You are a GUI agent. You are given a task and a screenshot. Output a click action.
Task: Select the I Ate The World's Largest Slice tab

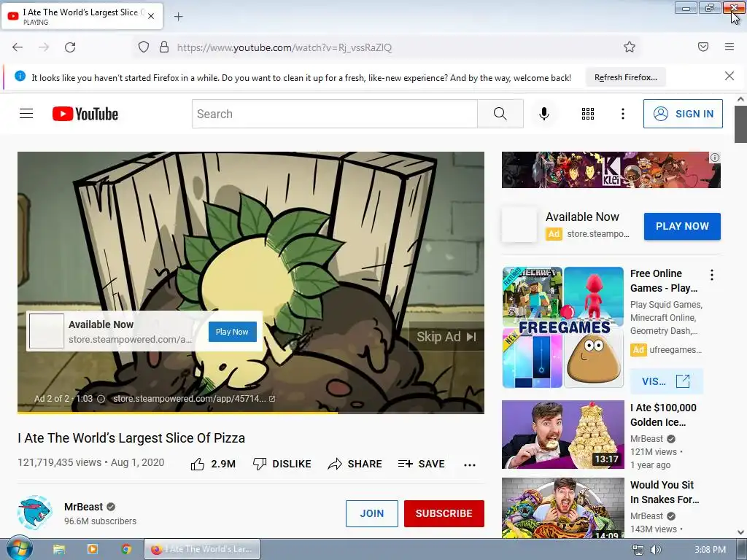coord(82,16)
